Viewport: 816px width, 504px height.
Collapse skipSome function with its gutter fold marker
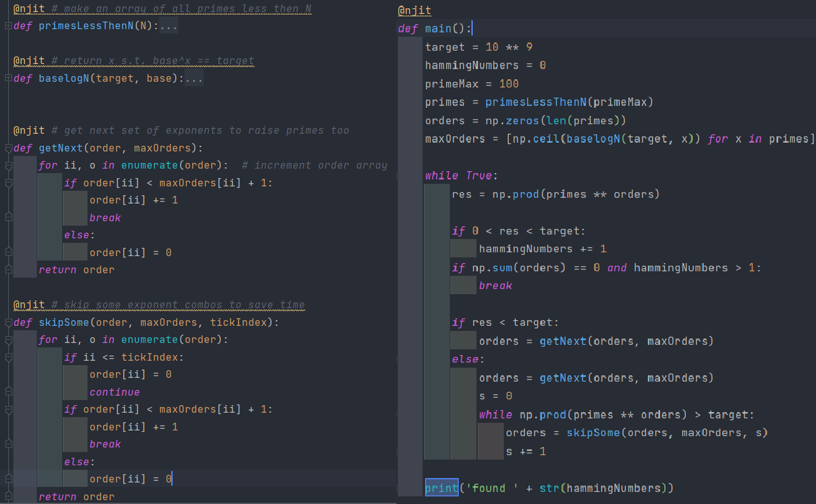[8, 323]
